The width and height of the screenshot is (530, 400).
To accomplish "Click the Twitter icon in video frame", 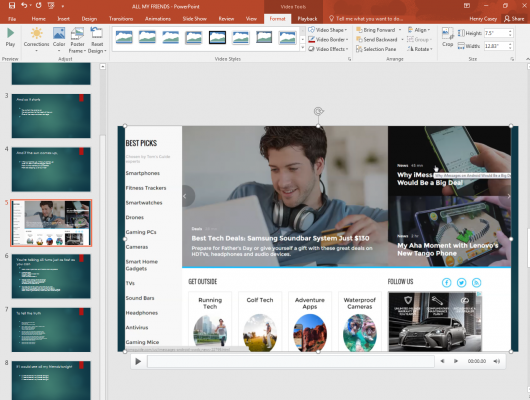I will click(x=461, y=283).
